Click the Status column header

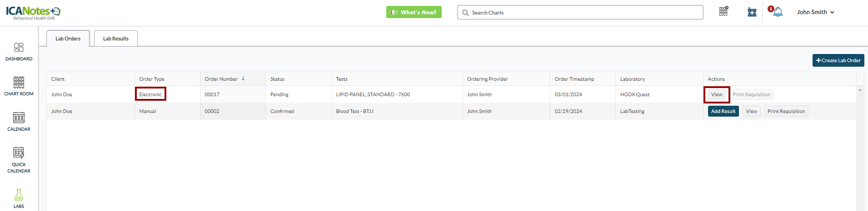pos(277,79)
